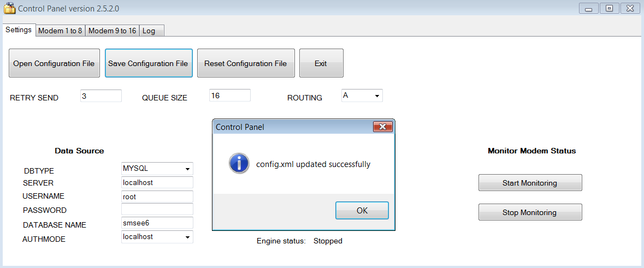
Task: Start modem monitoring
Action: [529, 183]
